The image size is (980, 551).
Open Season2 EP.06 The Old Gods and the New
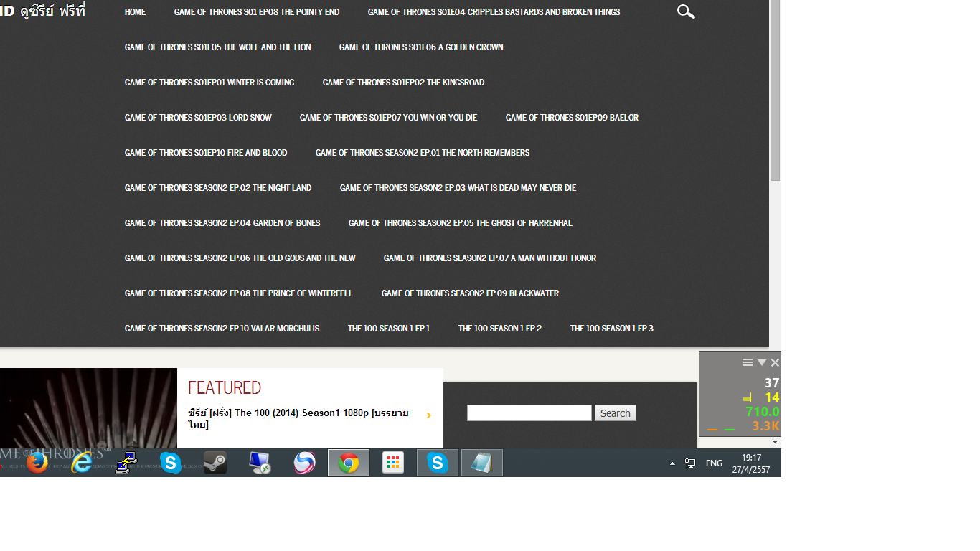tap(240, 258)
